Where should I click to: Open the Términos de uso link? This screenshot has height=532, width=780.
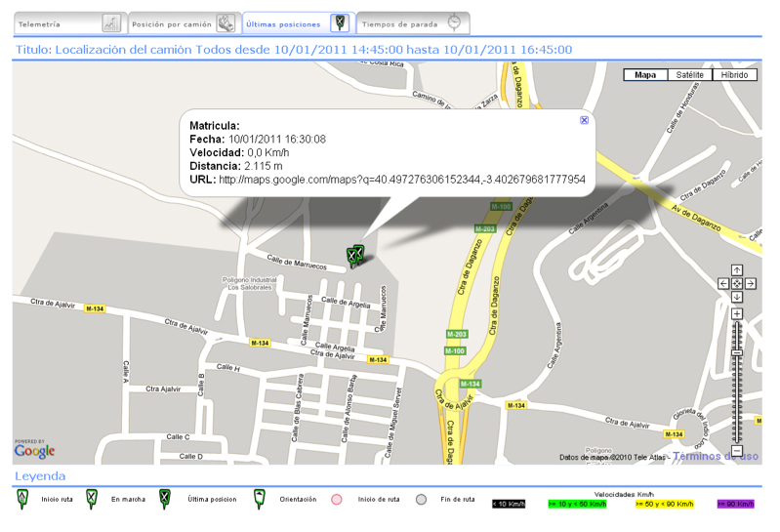tap(716, 456)
